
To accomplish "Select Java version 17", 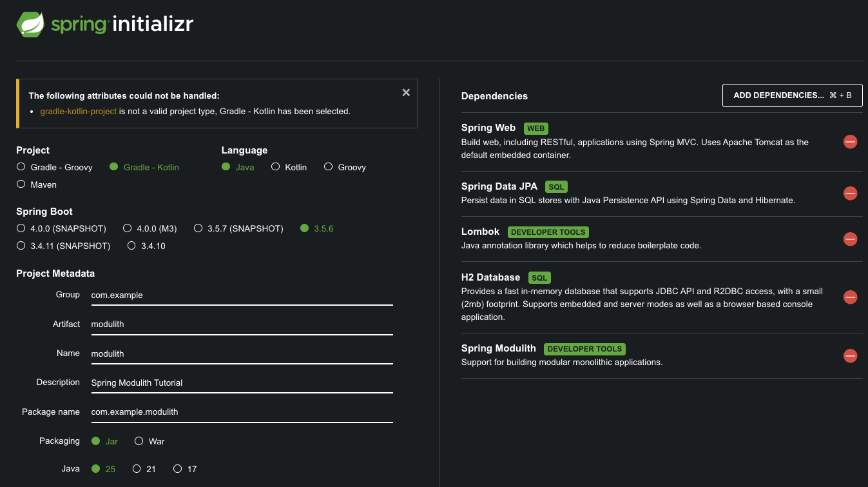I will pyautogui.click(x=178, y=469).
